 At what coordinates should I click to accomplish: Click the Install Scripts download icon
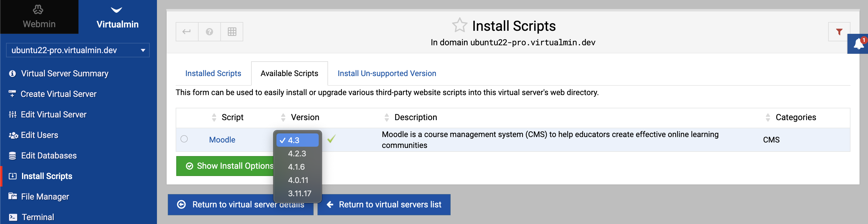(12, 176)
